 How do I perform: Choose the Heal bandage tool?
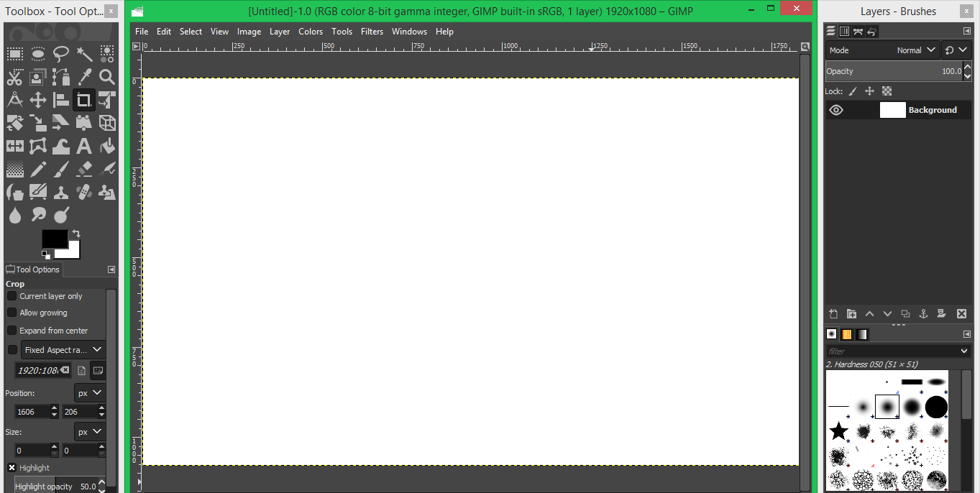point(84,193)
